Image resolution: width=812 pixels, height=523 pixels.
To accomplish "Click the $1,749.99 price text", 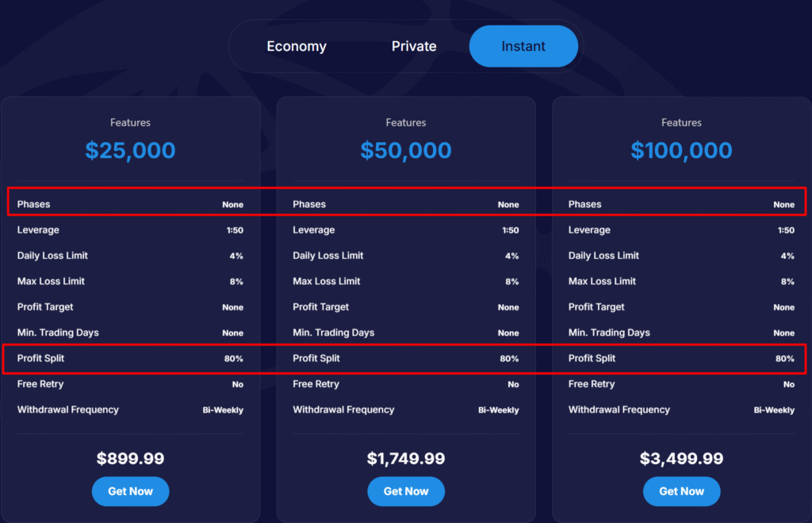I will coord(406,458).
